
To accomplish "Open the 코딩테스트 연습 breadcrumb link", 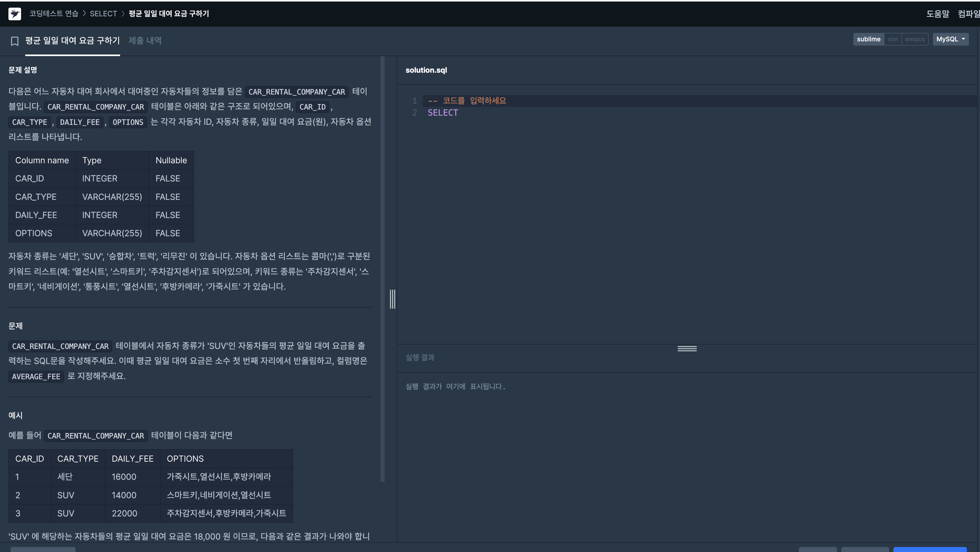I will (54, 14).
